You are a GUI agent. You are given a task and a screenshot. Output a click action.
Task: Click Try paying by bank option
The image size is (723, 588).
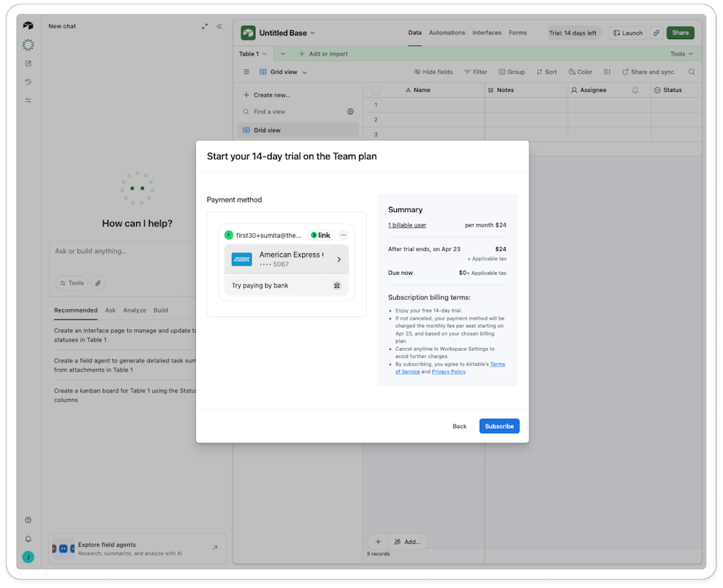[x=286, y=286]
